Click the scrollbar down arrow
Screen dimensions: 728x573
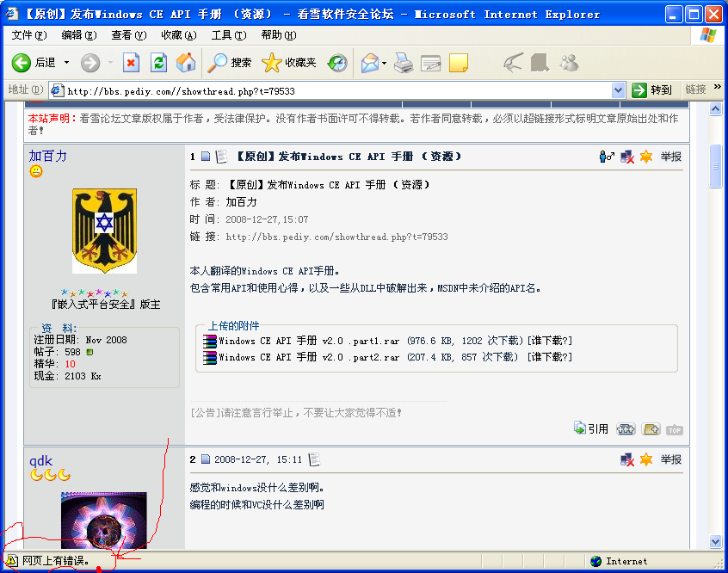(715, 541)
